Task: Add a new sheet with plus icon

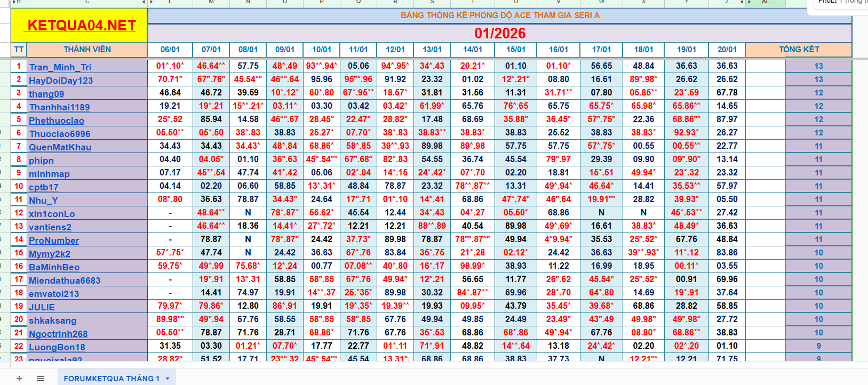Action: [19, 379]
